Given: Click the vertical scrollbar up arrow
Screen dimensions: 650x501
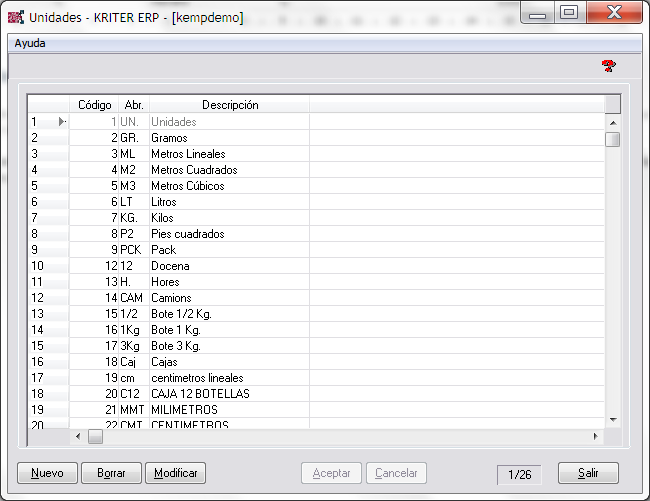Looking at the screenshot, I should pos(612,122).
